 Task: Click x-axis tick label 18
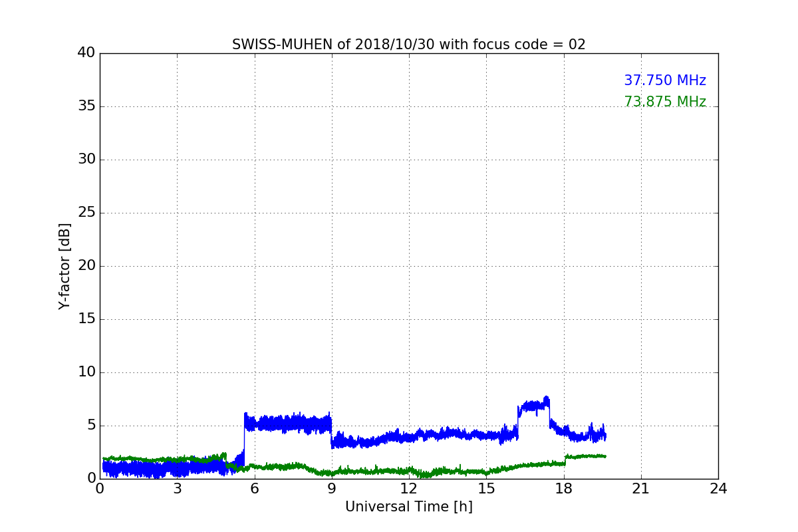click(563, 489)
